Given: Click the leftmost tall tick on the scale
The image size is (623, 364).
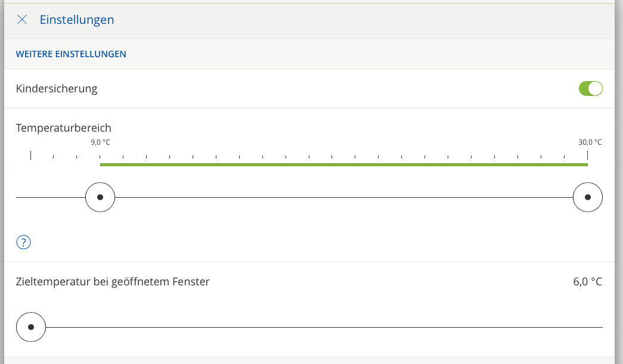Looking at the screenshot, I should pyautogui.click(x=31, y=155).
